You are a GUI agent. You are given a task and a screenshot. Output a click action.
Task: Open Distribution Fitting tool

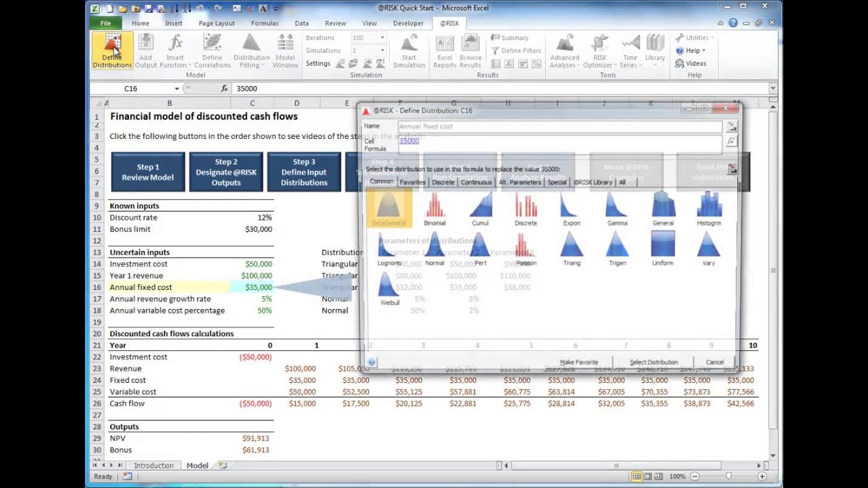(252, 51)
